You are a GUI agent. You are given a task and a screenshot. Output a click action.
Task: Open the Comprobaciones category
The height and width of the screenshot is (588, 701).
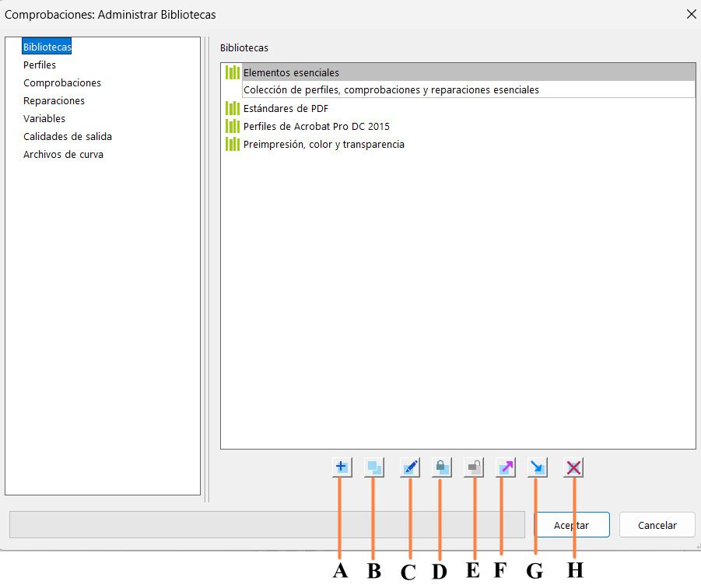pos(62,82)
